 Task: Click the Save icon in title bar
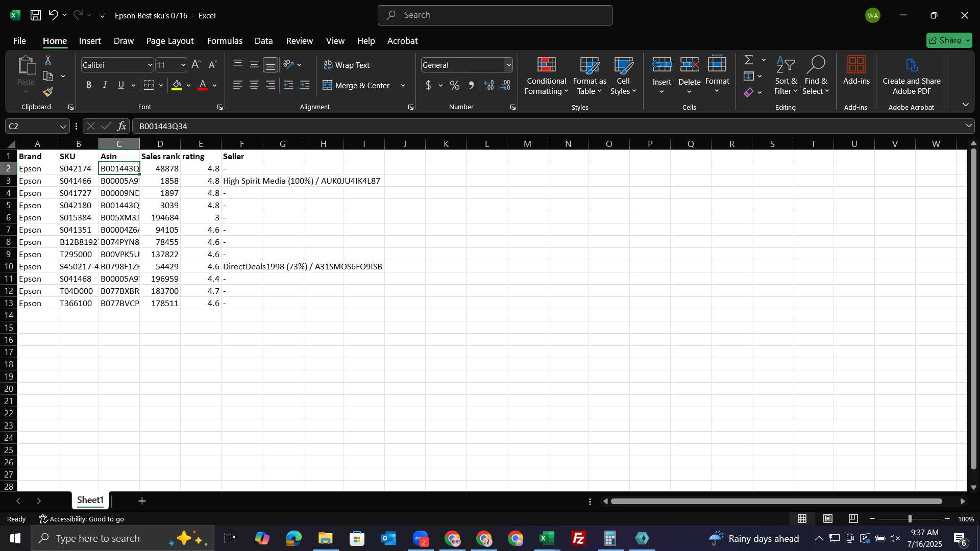click(x=36, y=15)
